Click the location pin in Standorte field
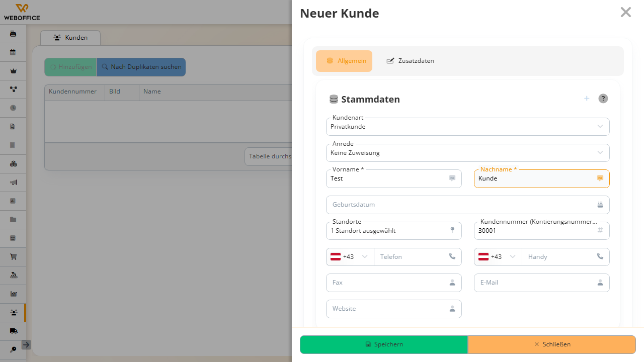This screenshot has height=362, width=644. [x=452, y=230]
